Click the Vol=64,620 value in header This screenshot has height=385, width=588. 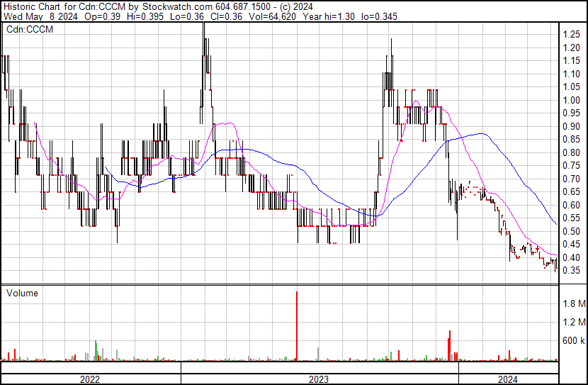pos(271,16)
